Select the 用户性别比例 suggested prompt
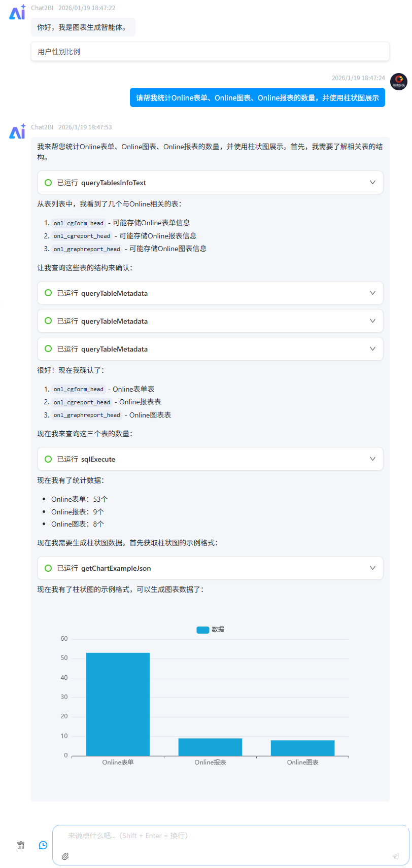412x868 pixels. pyautogui.click(x=210, y=52)
